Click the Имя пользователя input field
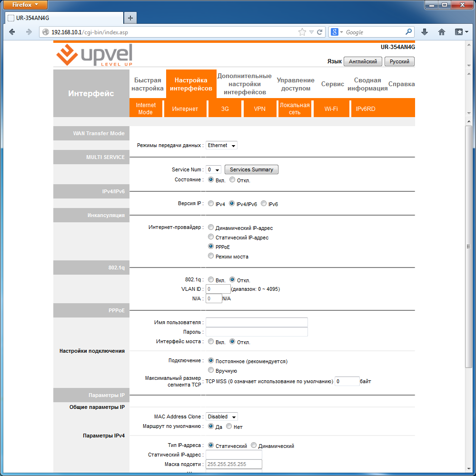476x476 pixels. (x=257, y=322)
